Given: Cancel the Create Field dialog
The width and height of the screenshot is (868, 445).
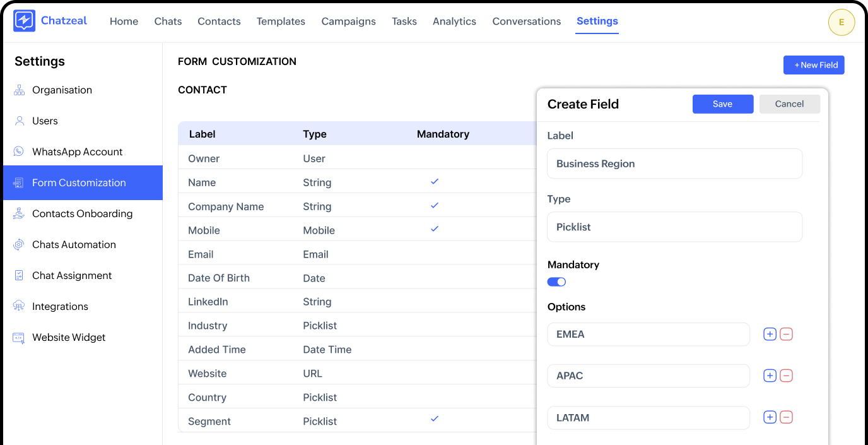Looking at the screenshot, I should coord(789,104).
